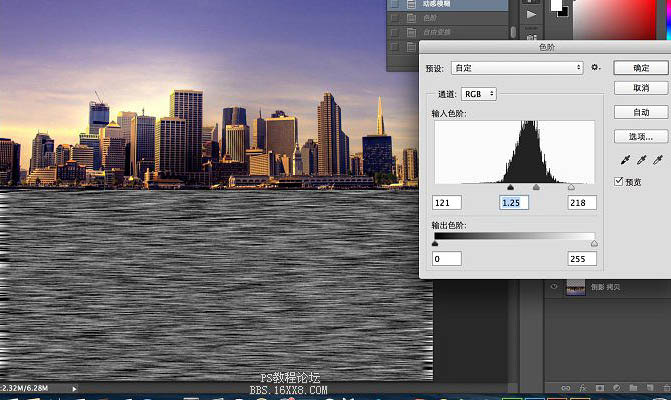This screenshot has height=400, width=671.
Task: Click the play action button icon
Action: [530, 15]
